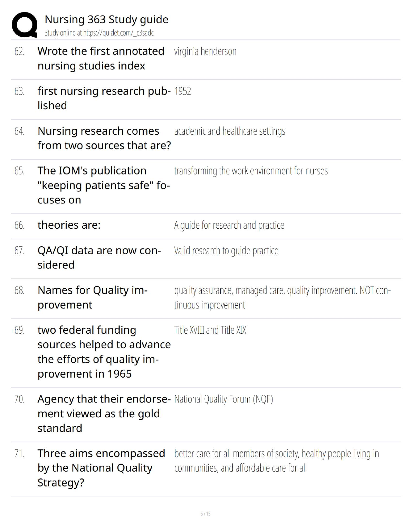Click 'Names for Quality improvement' term
Viewport: 411px width, 532px height.
coord(92,297)
